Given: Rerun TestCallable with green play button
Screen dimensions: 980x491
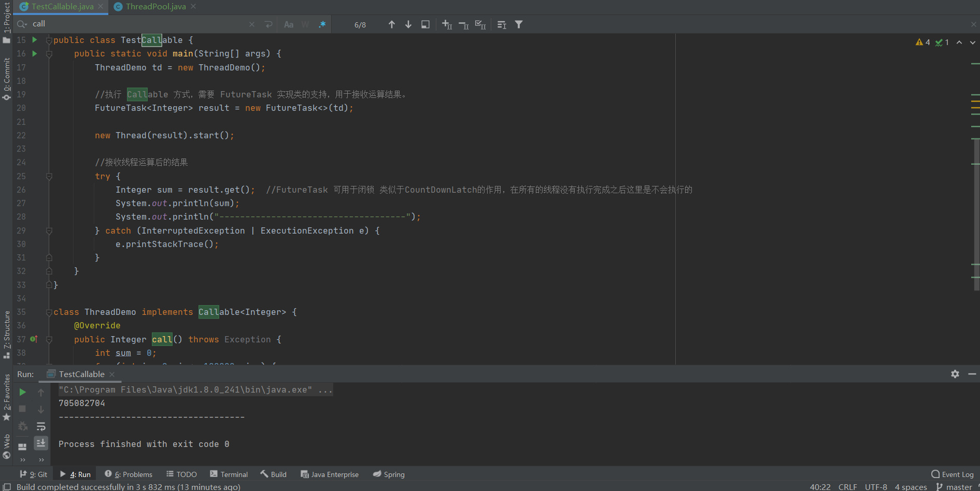Looking at the screenshot, I should pyautogui.click(x=23, y=392).
